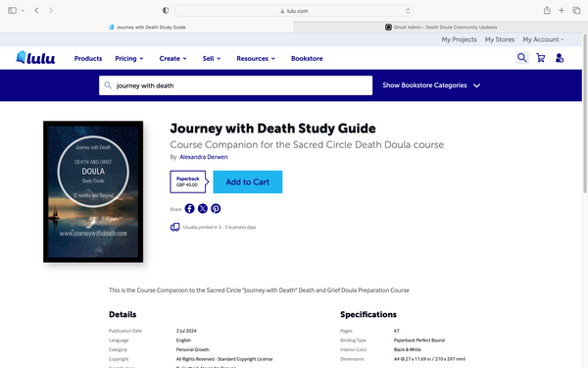Click the Specifications heading
The width and height of the screenshot is (588, 368).
[368, 314]
